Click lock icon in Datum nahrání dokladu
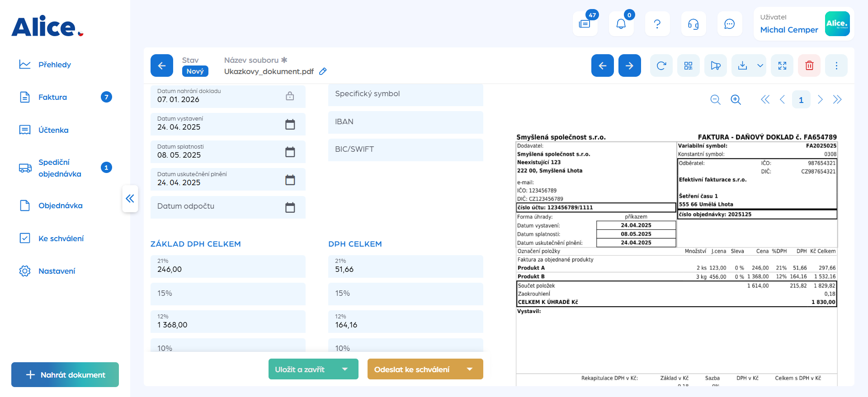 click(290, 96)
